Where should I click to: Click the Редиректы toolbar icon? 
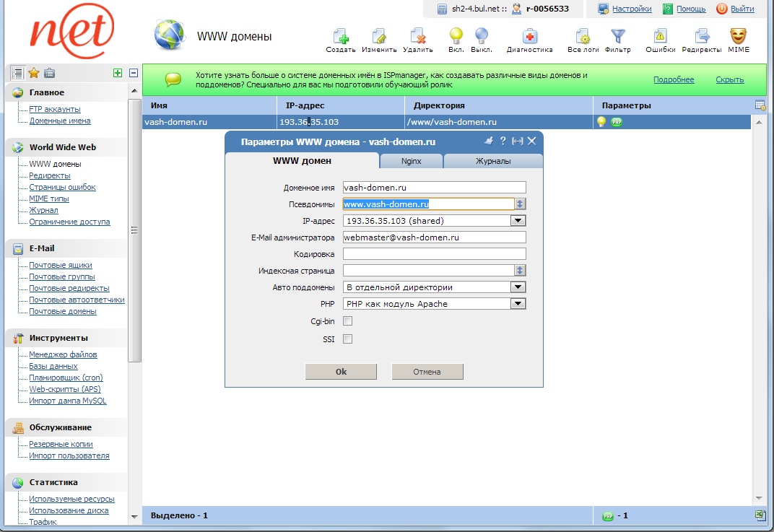(x=700, y=36)
